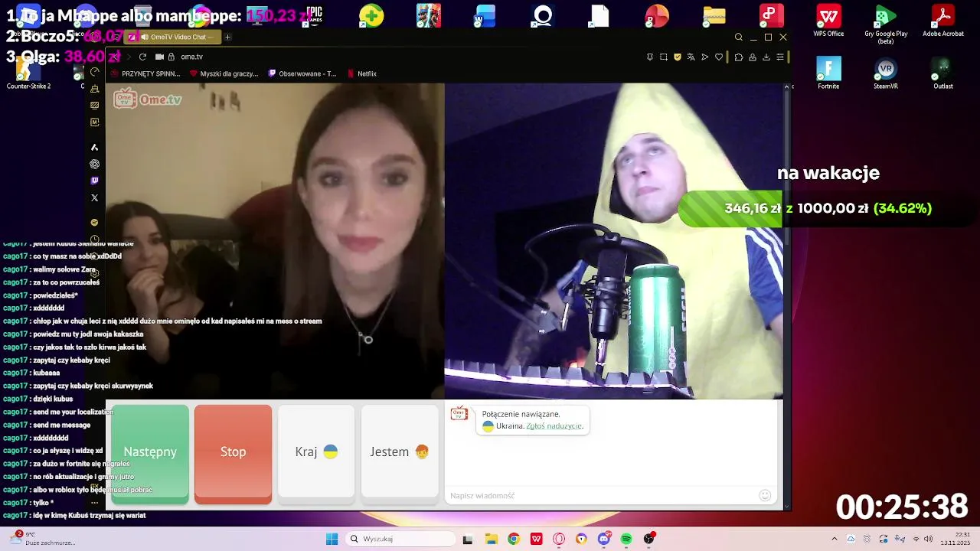The width and height of the screenshot is (980, 551).
Task: Open Discord from the taskbar
Action: (x=604, y=539)
